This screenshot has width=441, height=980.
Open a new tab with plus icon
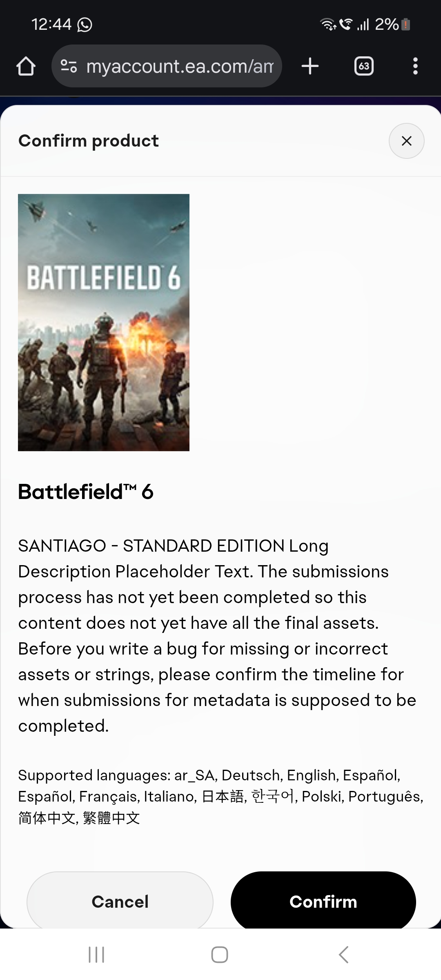[x=310, y=66]
